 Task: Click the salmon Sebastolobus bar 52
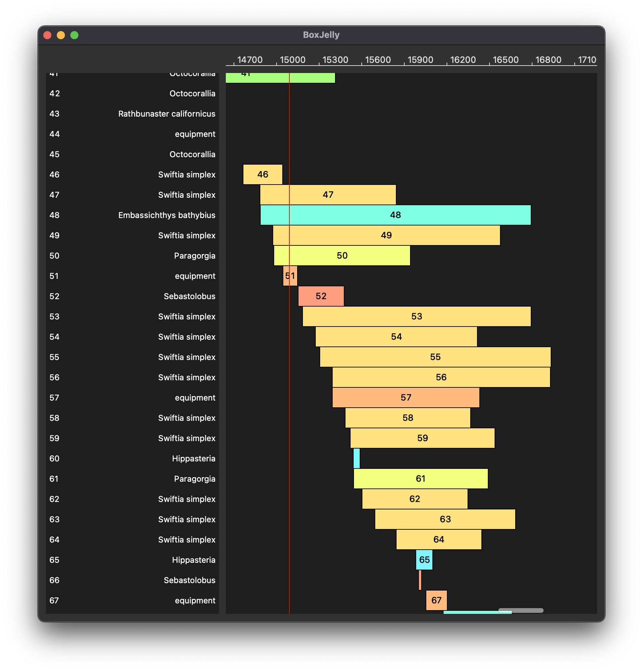321,296
